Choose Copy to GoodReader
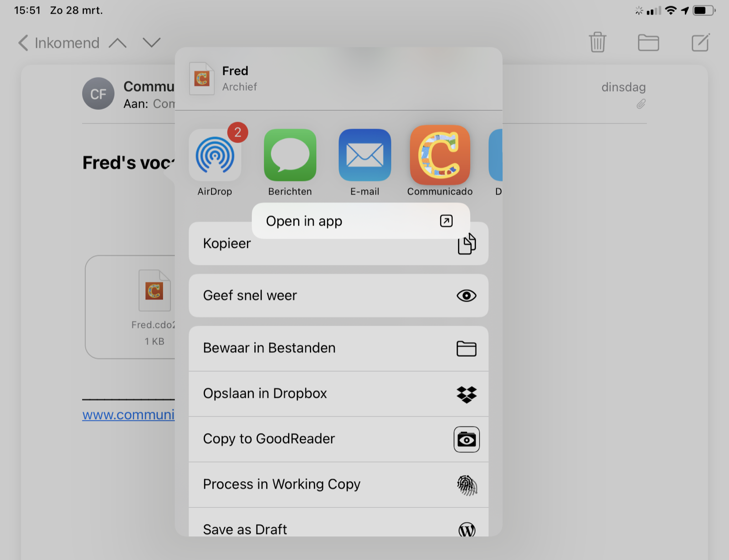 coord(339,439)
